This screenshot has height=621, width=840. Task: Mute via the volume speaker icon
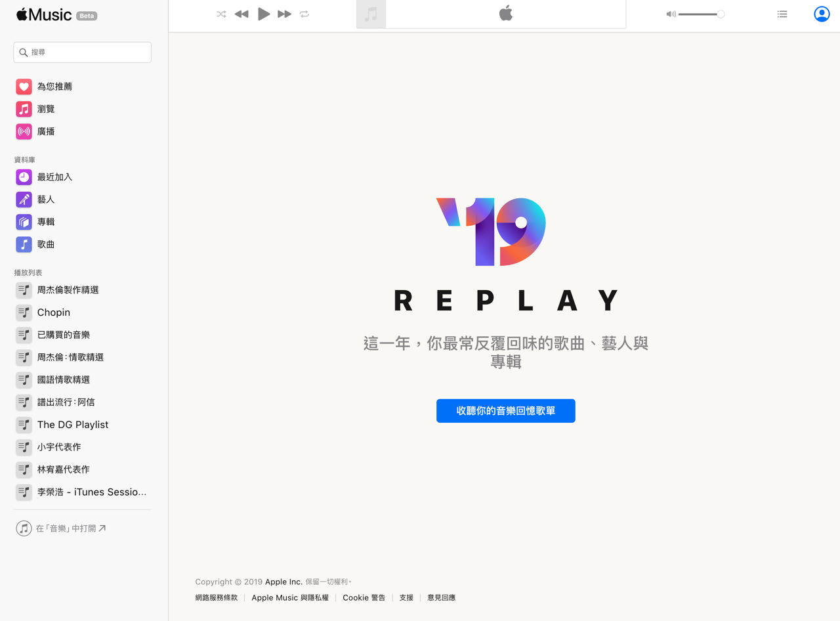pos(671,14)
